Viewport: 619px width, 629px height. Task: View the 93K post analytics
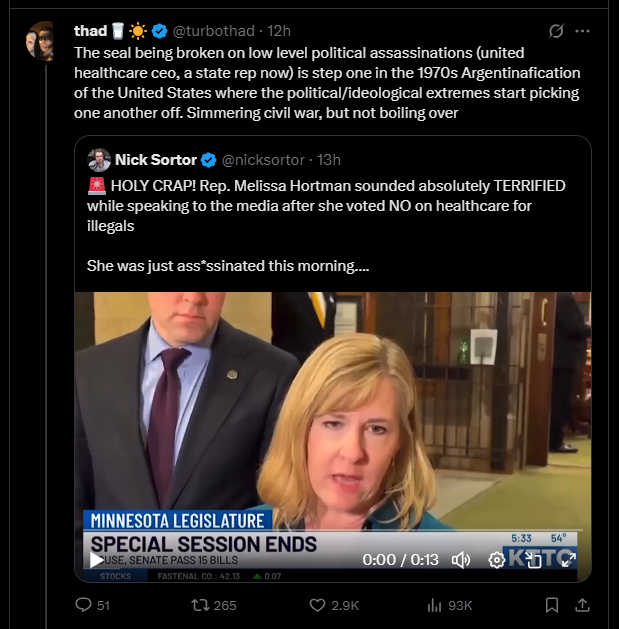click(434, 605)
